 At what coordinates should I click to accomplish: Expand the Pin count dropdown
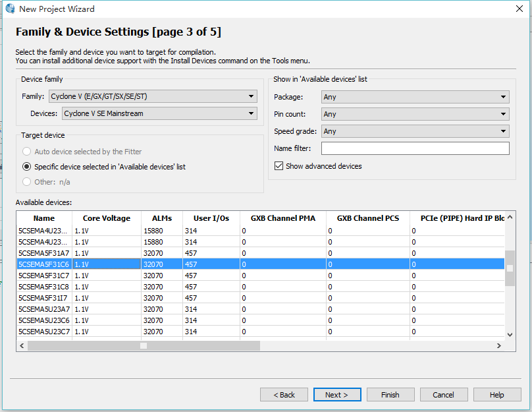click(415, 114)
